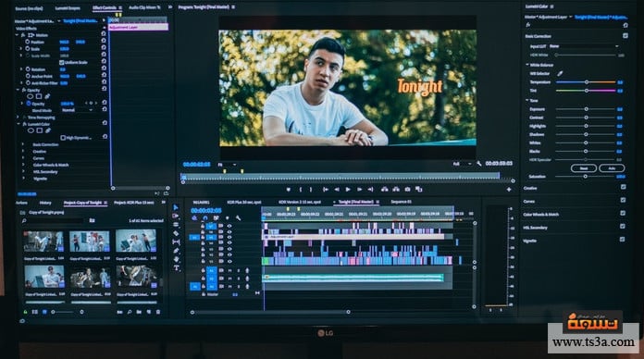Select the first clip thumbnail in Project panel
The image size is (644, 359).
[x=43, y=241]
